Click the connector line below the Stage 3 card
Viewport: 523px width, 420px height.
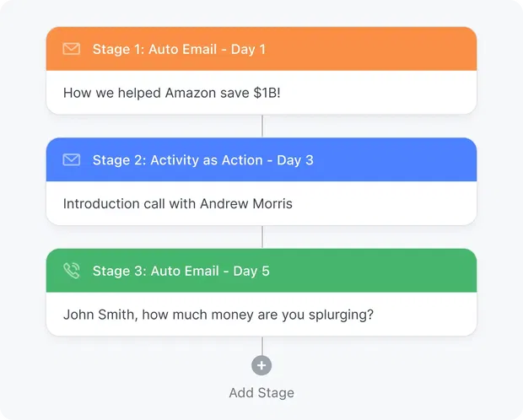click(x=261, y=345)
